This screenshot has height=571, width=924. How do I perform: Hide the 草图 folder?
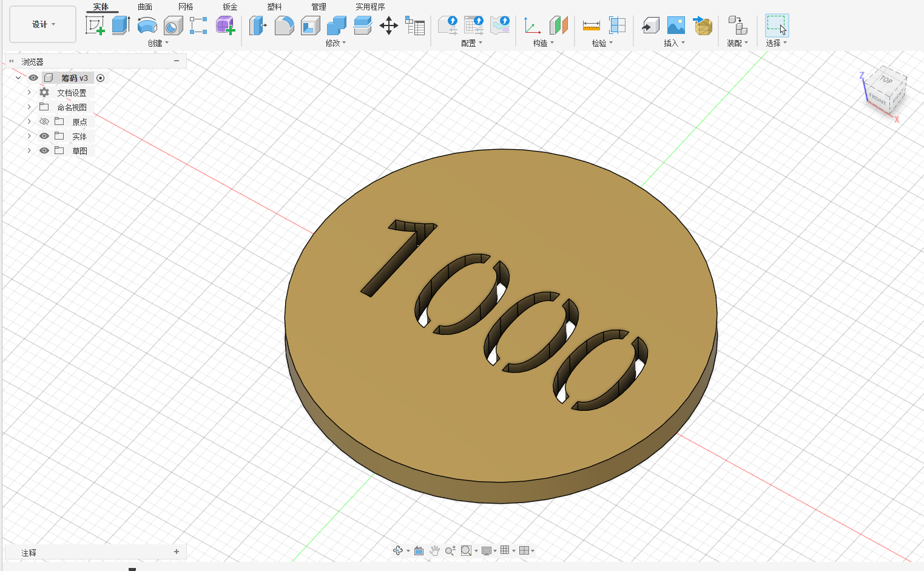(44, 150)
